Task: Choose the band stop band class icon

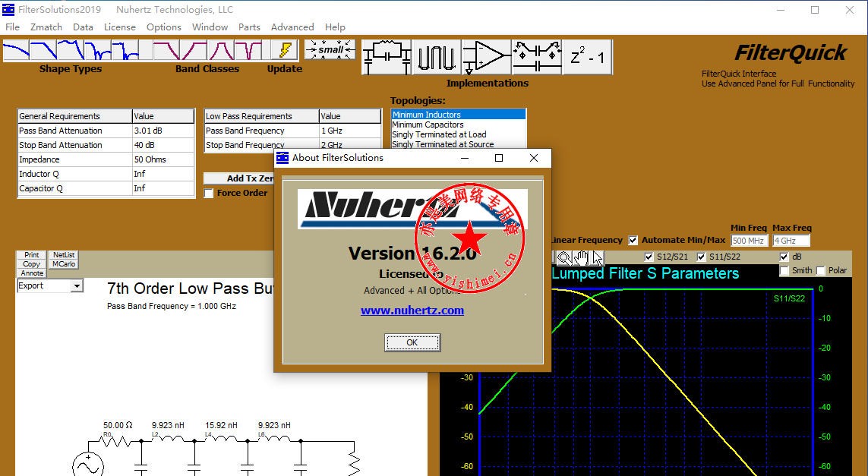Action: coord(248,50)
